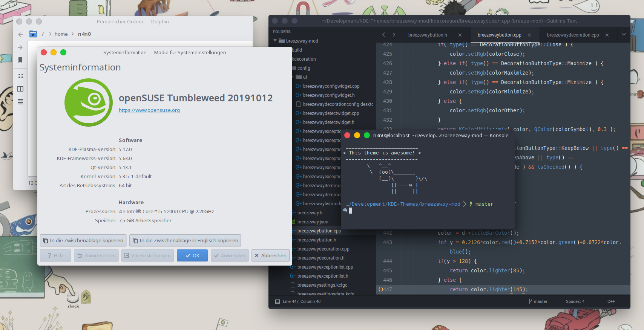Switch to the breezewaybutton.cpp tab
This screenshot has width=644, height=330.
[x=499, y=35]
